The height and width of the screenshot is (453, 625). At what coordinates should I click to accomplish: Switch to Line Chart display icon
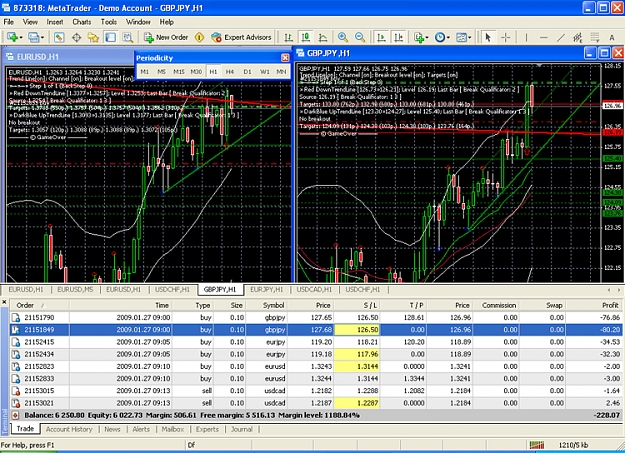point(323,37)
